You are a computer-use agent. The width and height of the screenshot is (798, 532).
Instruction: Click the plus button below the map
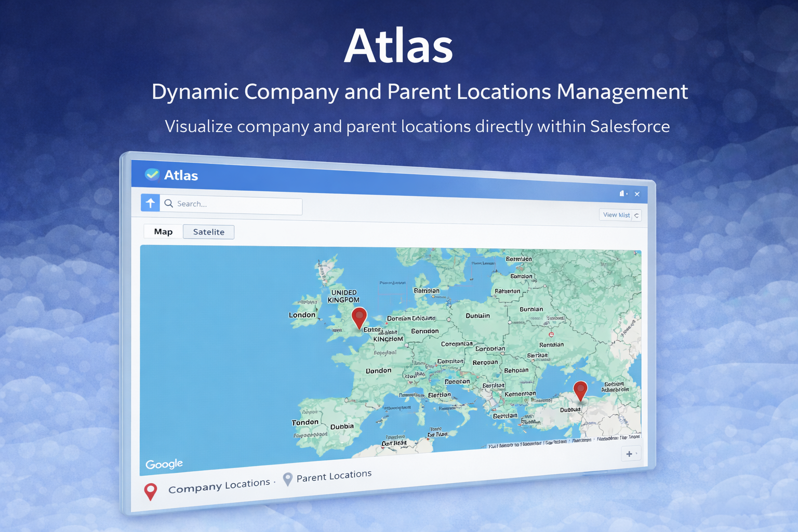(x=630, y=454)
